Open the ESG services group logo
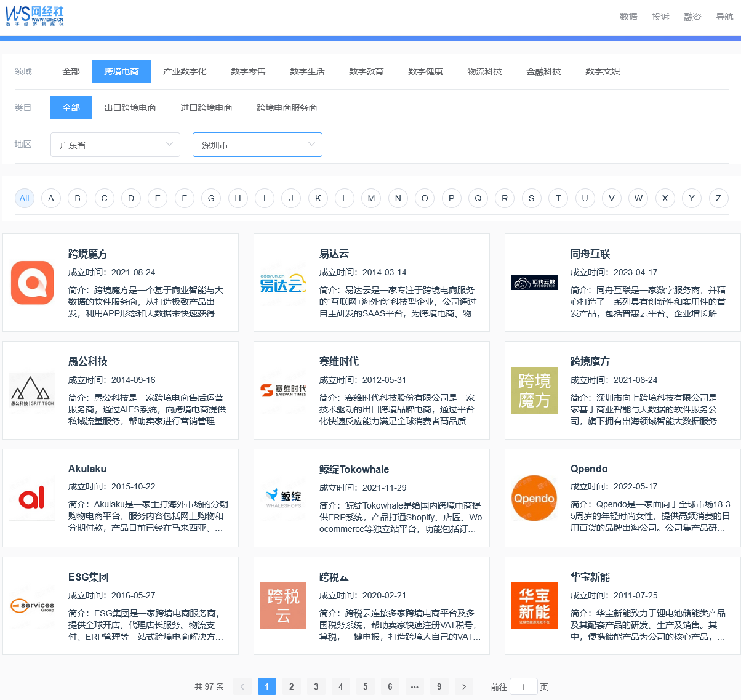 [33, 606]
